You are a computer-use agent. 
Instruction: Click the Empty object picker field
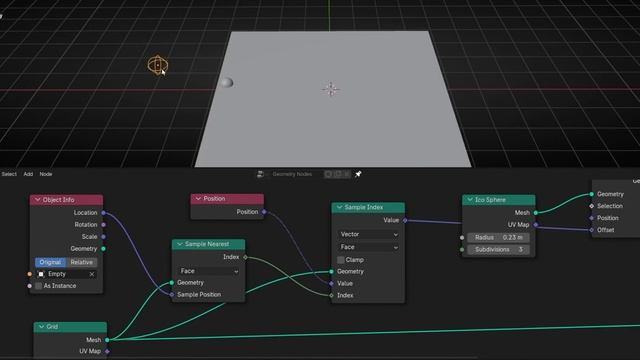tap(66, 274)
